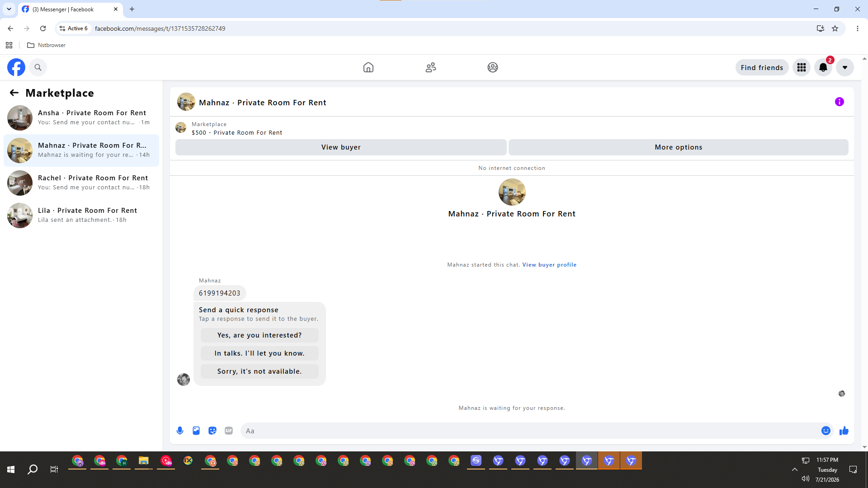Go to the Home feed icon
This screenshot has width=868, height=488.
click(368, 67)
